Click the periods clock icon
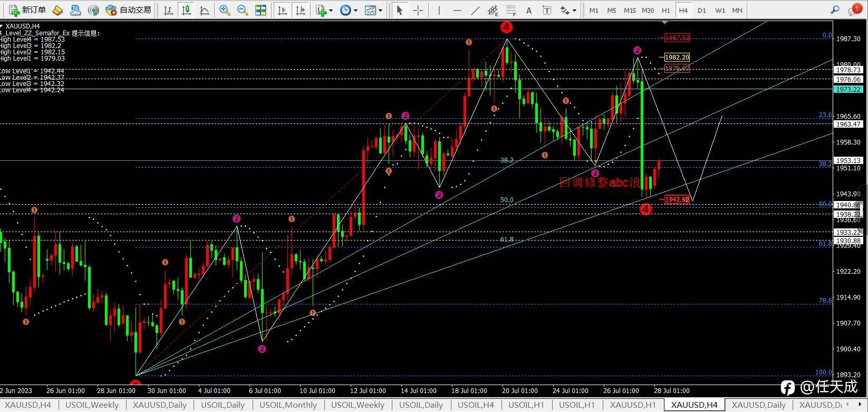The height and width of the screenshot is (412, 868). 345,9
